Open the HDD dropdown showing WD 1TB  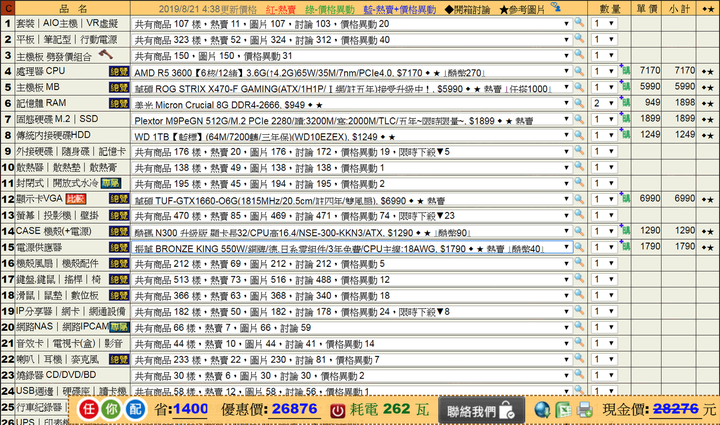352,136
